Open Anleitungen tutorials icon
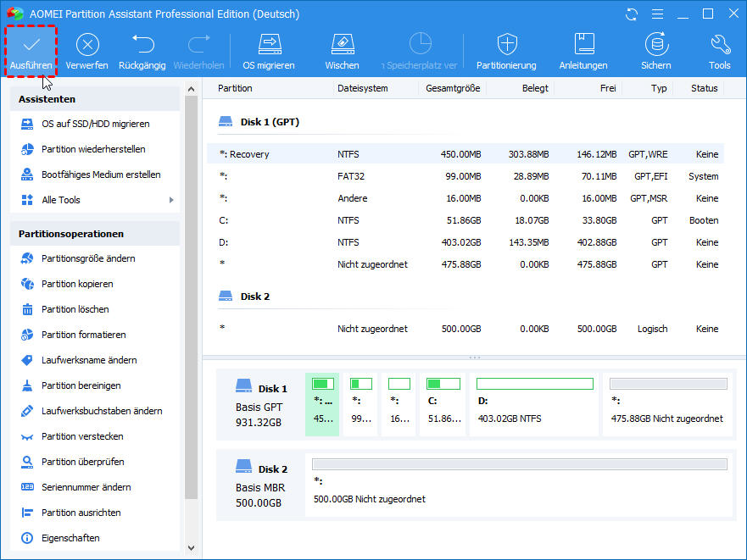 click(x=583, y=44)
